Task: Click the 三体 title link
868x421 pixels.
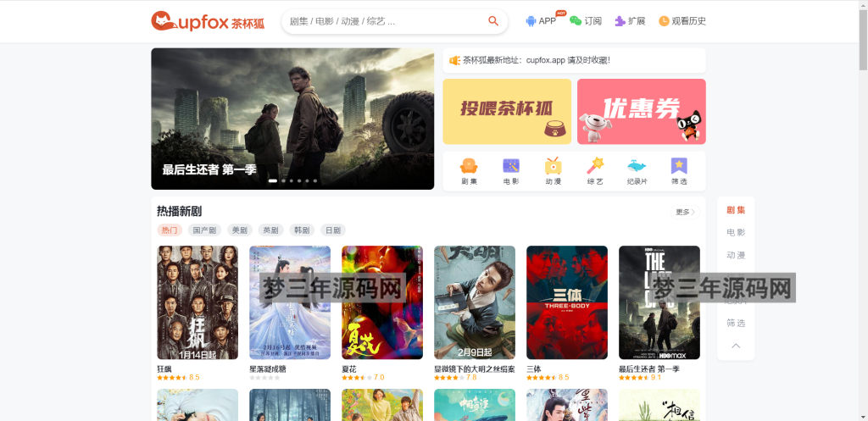Action: (x=534, y=369)
